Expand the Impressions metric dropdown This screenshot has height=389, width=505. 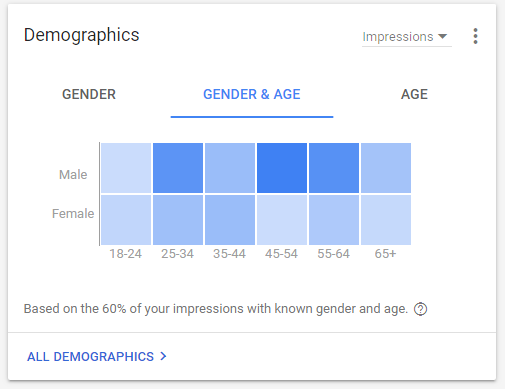tap(407, 37)
